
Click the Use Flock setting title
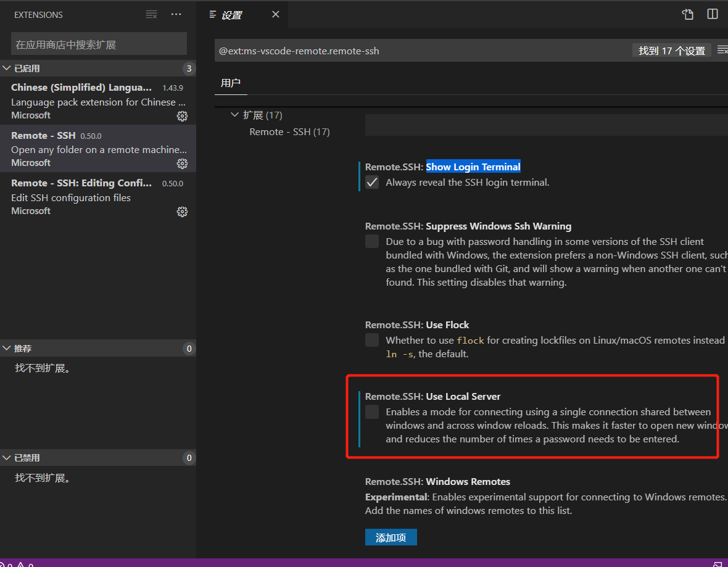click(447, 325)
